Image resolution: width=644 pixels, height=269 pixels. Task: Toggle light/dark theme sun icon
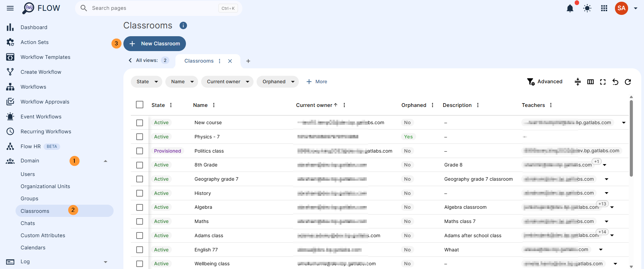tap(587, 8)
